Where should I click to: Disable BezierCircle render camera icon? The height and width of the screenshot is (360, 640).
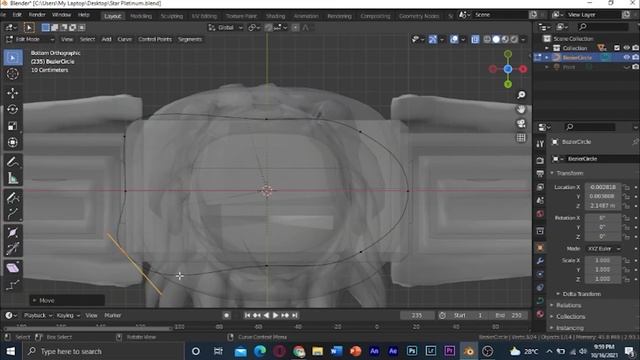click(636, 58)
